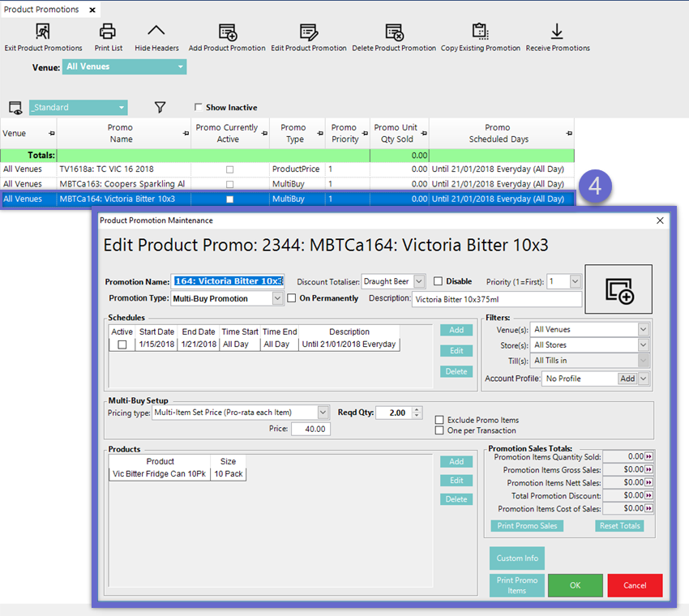
Task: Click the red Cancel button
Action: click(635, 585)
